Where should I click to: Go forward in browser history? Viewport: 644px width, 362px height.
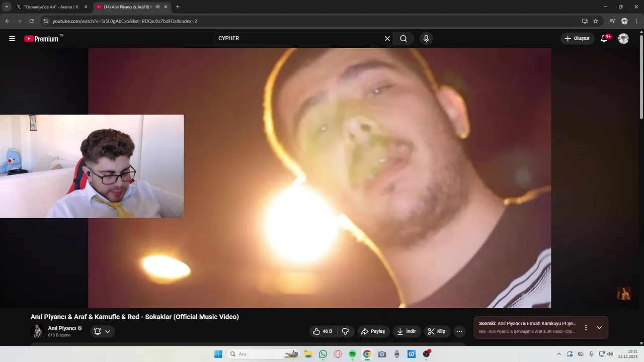(19, 21)
